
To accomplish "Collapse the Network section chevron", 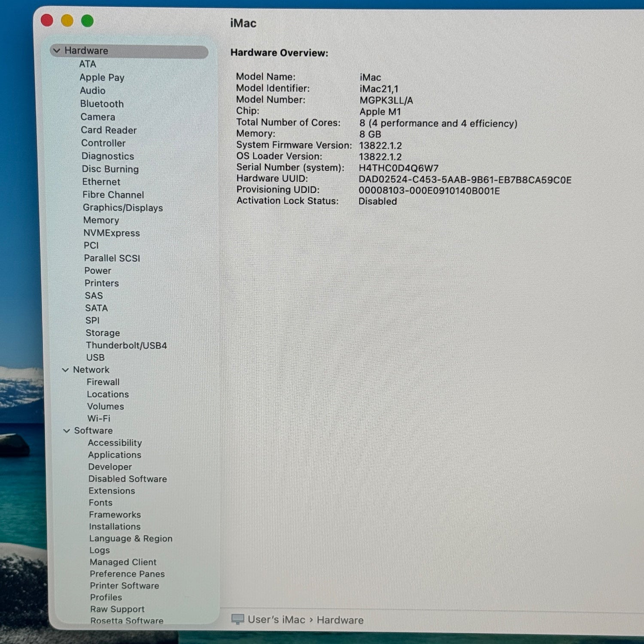I will pyautogui.click(x=65, y=370).
